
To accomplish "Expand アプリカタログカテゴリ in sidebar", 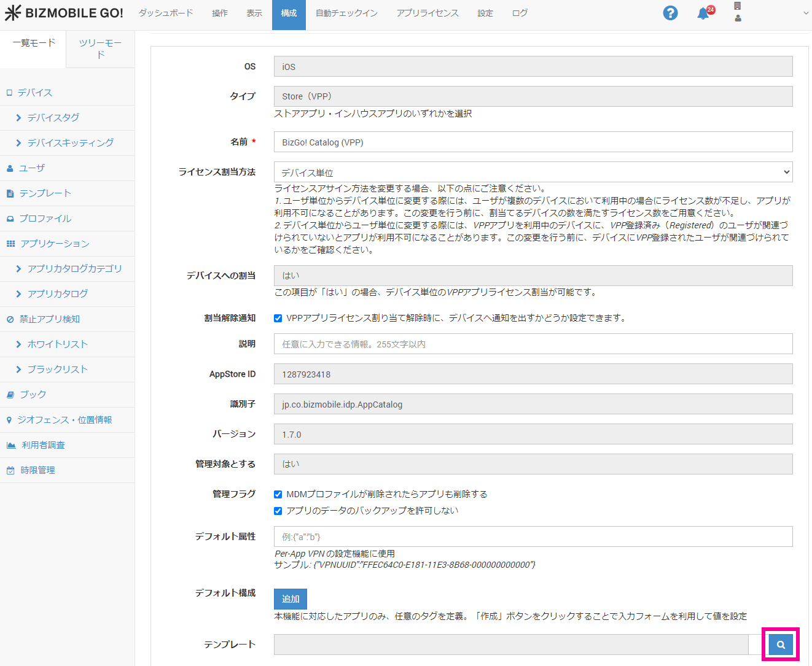I will (x=74, y=269).
